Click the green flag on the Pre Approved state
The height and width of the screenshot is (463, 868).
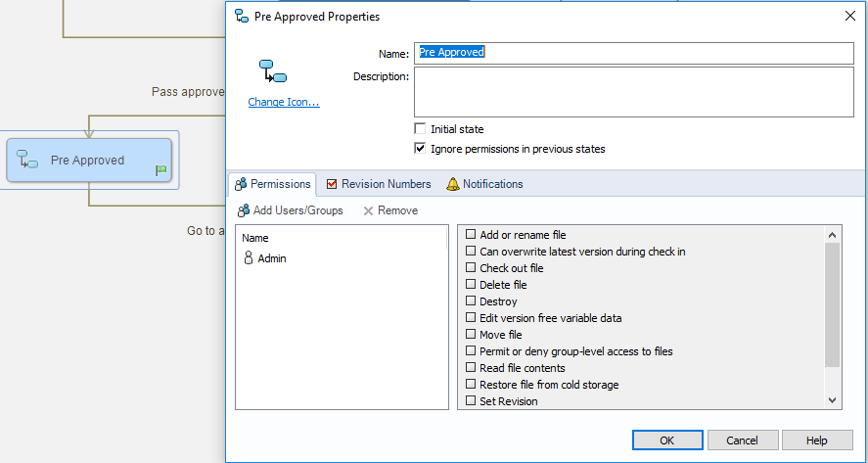pos(161,170)
